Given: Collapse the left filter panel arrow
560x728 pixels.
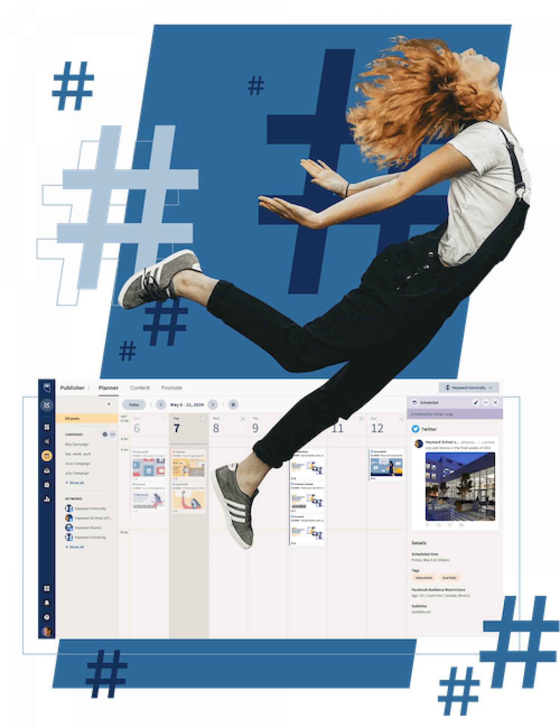Looking at the screenshot, I should [x=109, y=404].
